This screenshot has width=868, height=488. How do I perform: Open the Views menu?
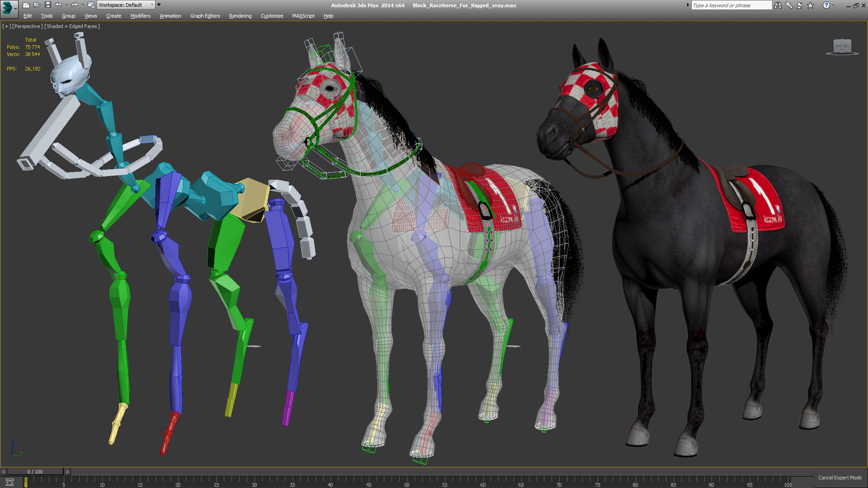pos(91,16)
